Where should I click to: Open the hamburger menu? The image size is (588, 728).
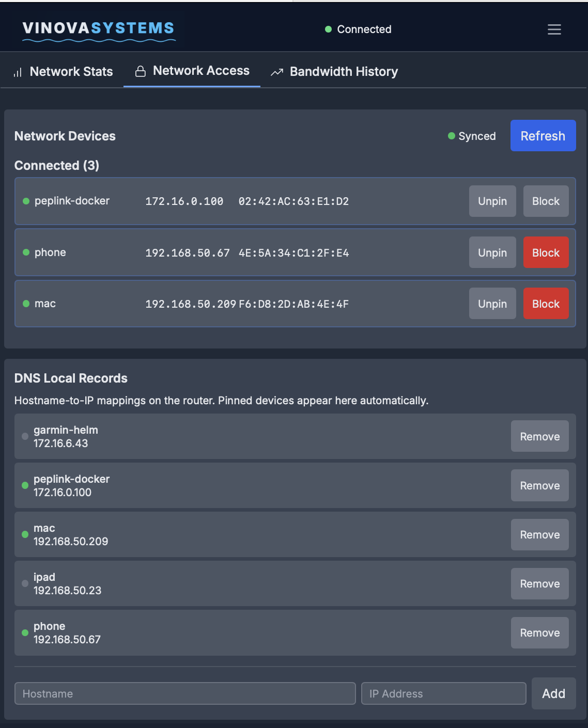[554, 29]
